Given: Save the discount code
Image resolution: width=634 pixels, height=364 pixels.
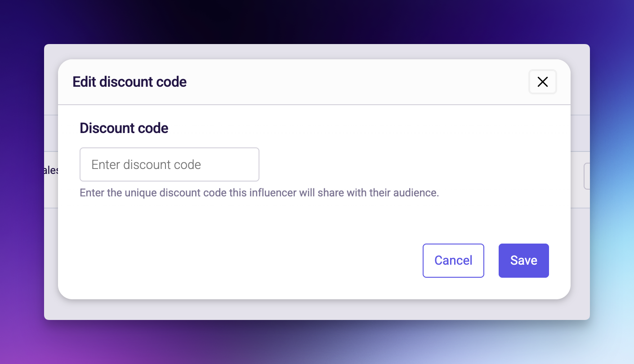Looking at the screenshot, I should tap(523, 260).
